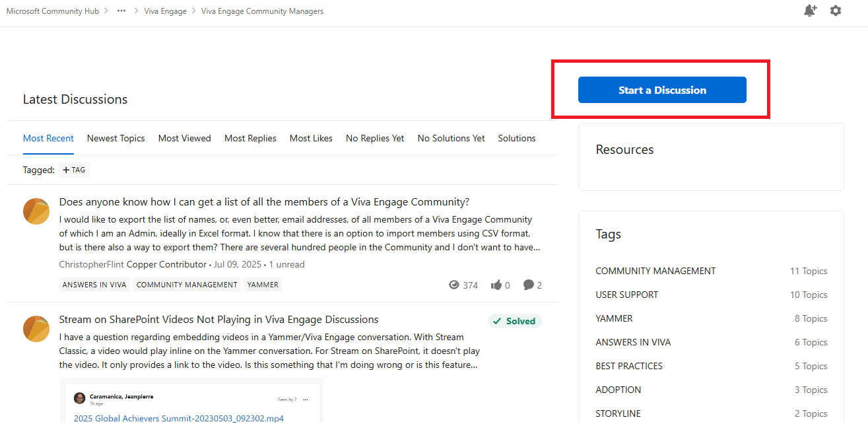Add a tag filter with + TAG
The image size is (868, 428).
click(x=74, y=170)
